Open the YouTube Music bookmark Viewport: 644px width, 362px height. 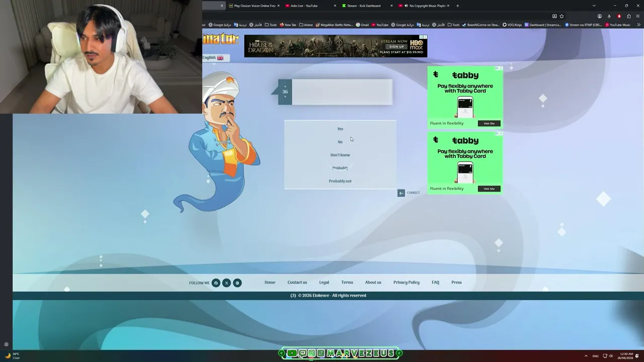(x=618, y=25)
